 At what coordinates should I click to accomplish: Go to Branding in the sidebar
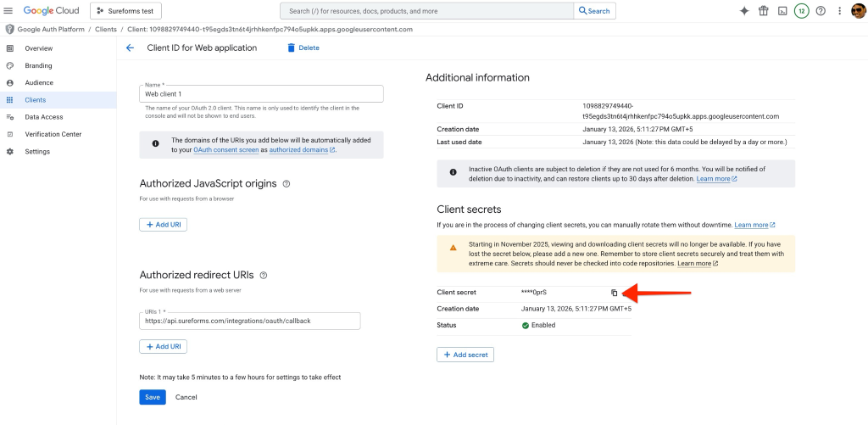point(38,65)
